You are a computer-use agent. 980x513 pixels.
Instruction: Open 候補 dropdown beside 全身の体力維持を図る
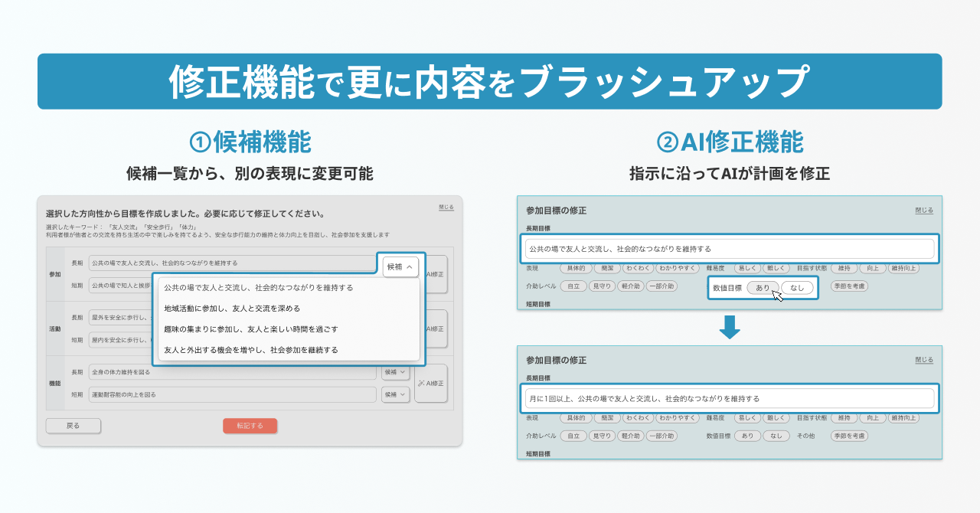(396, 372)
